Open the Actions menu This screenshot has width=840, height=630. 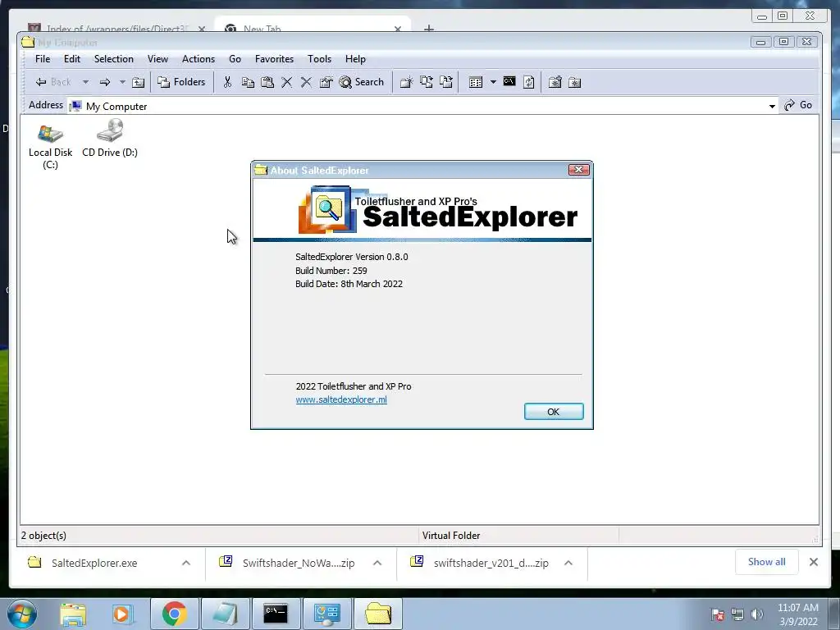(199, 59)
